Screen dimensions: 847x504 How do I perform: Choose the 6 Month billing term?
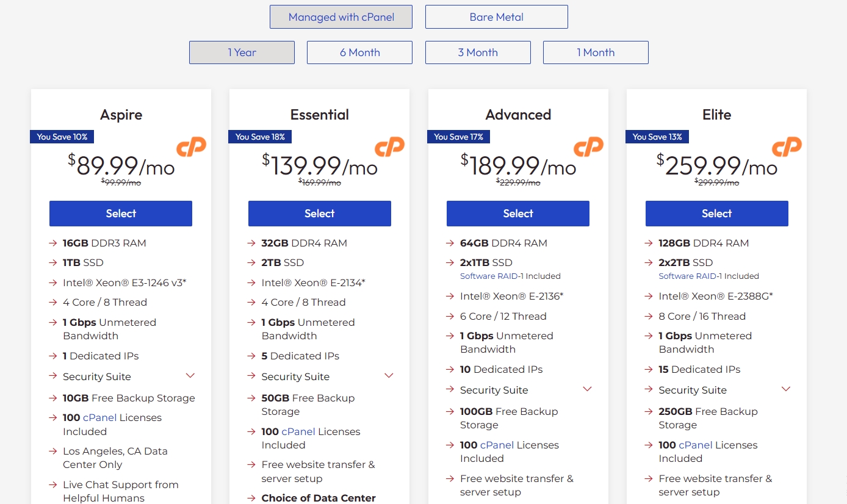click(x=359, y=52)
